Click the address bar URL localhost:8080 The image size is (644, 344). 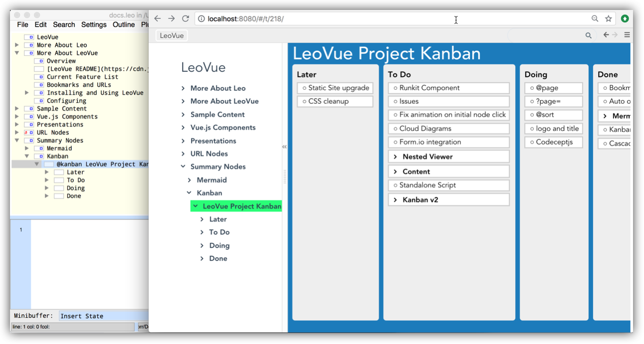[246, 19]
